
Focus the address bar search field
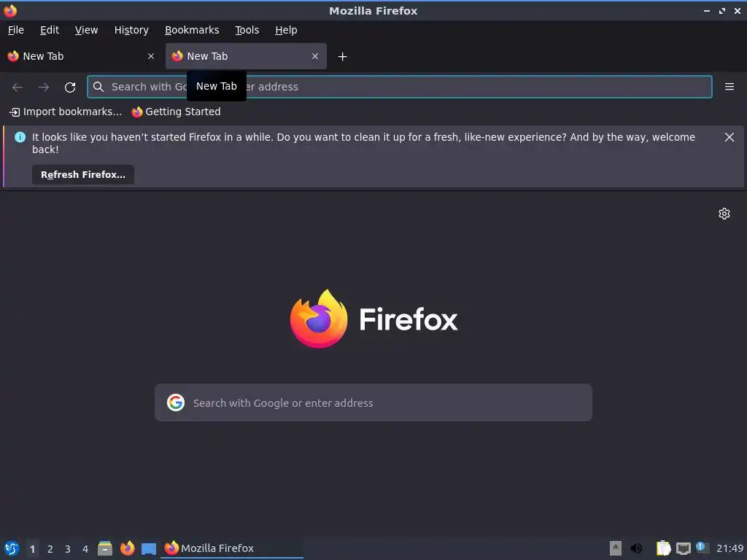[x=399, y=87]
